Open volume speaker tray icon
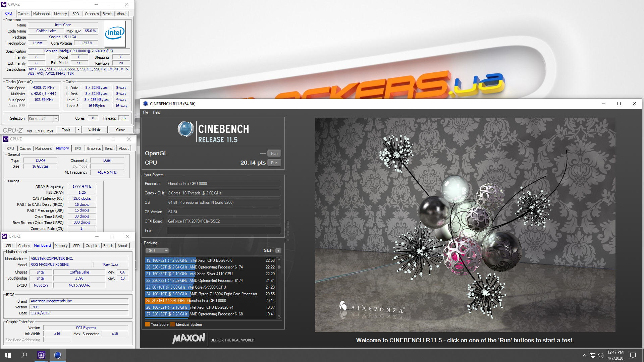 point(600,355)
